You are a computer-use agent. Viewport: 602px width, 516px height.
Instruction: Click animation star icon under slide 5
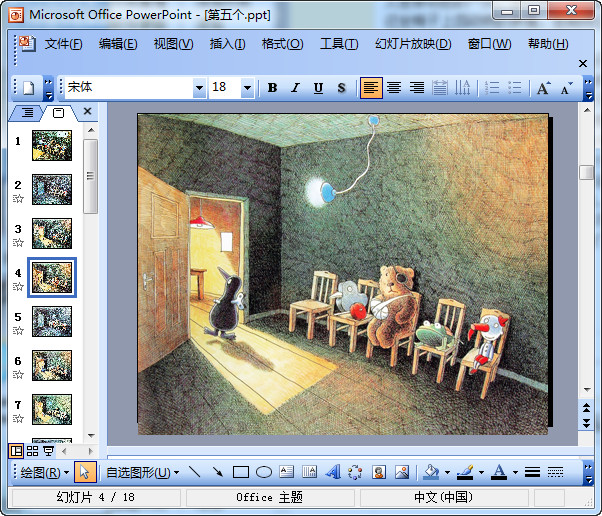[x=18, y=331]
